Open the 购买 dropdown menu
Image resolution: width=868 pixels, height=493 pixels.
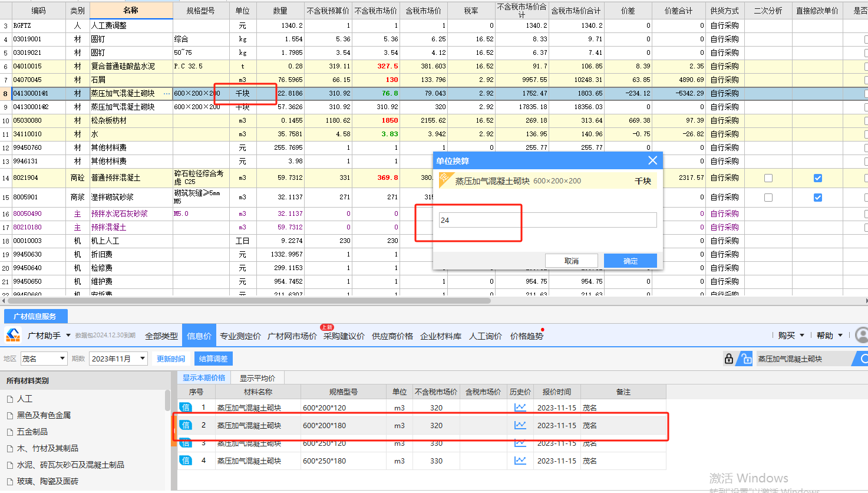[x=791, y=336]
